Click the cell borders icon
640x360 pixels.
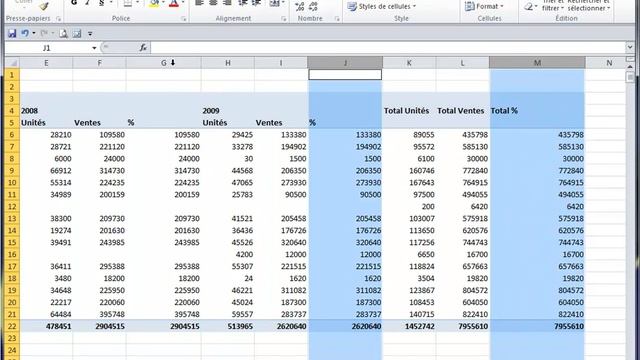pos(128,4)
